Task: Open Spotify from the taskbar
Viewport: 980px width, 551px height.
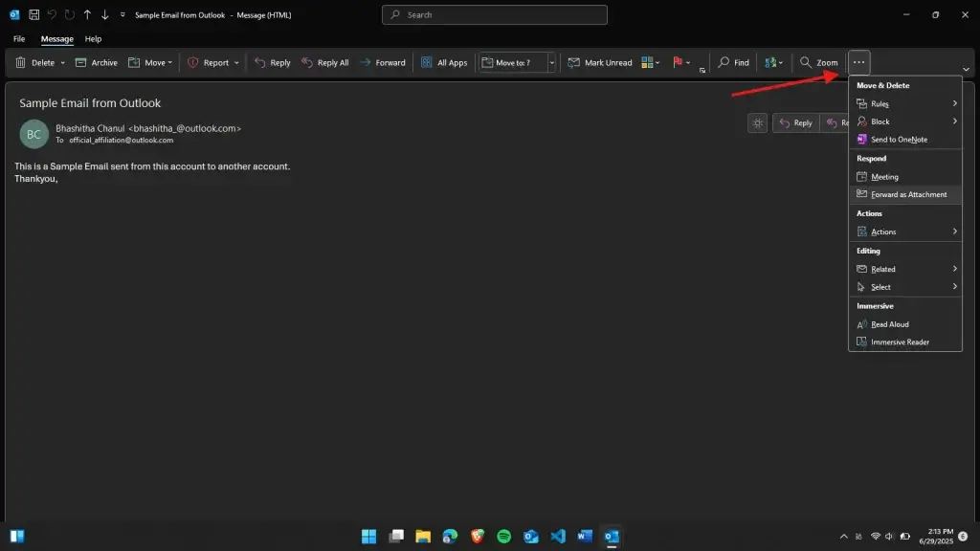Action: click(503, 536)
